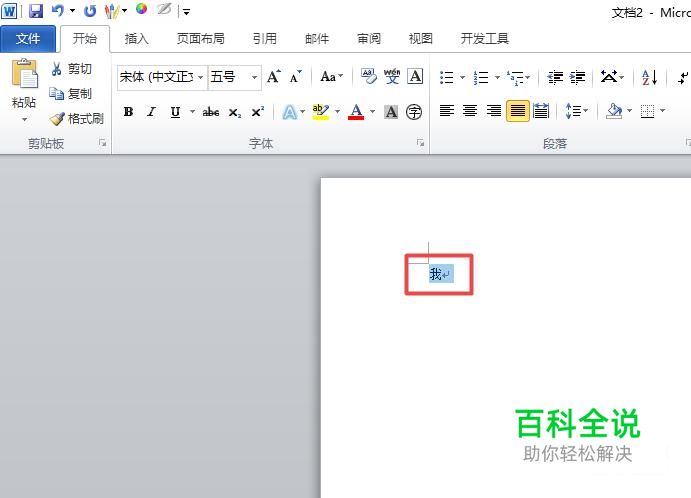
Task: Click the Bullets list icon
Action: pyautogui.click(x=446, y=78)
